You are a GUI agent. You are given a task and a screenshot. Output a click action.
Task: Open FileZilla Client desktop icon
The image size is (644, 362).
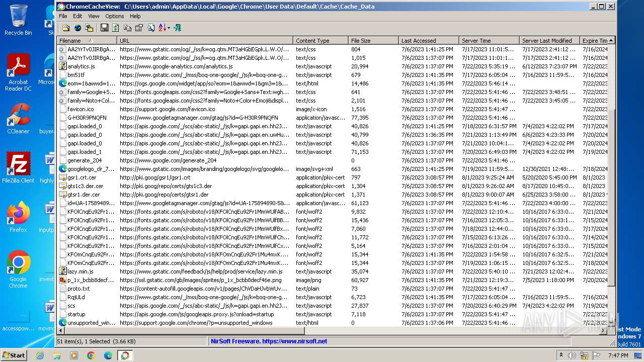pos(18,168)
